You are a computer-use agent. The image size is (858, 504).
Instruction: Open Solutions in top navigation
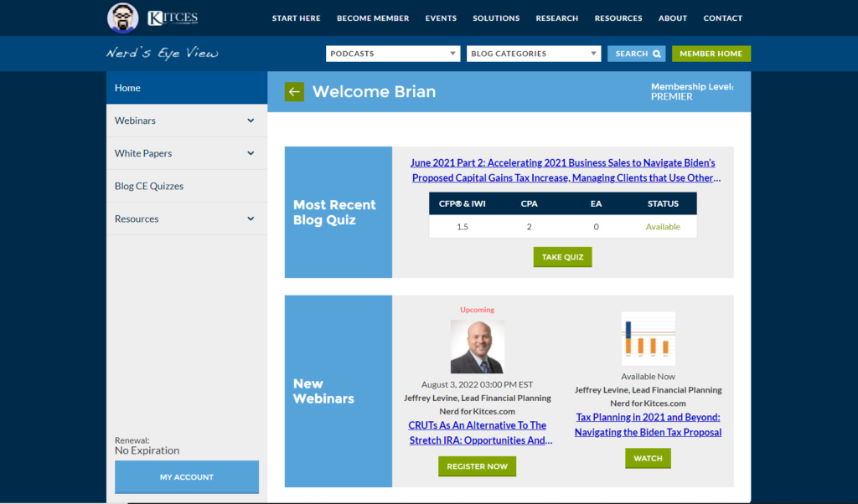pyautogui.click(x=496, y=18)
